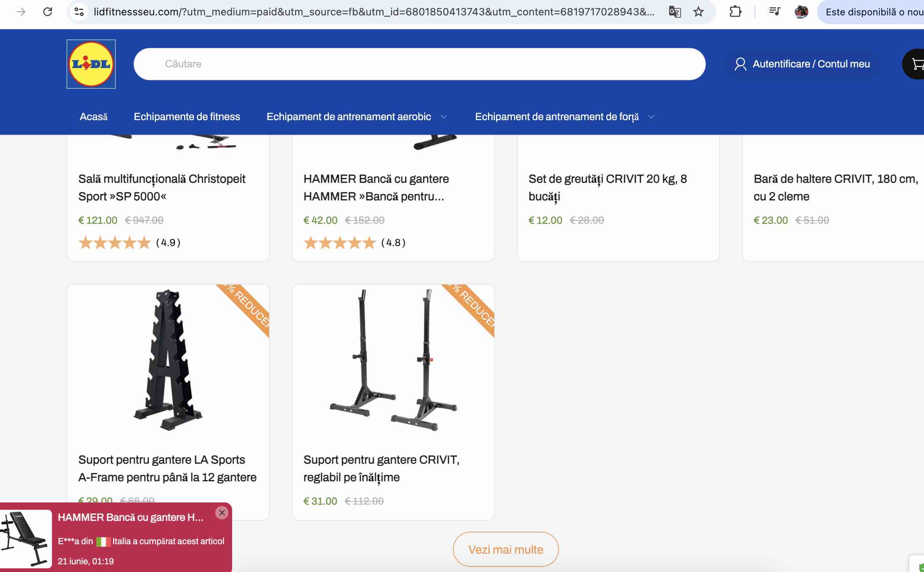This screenshot has height=572, width=924.
Task: Go forward with the browser arrow
Action: click(21, 12)
